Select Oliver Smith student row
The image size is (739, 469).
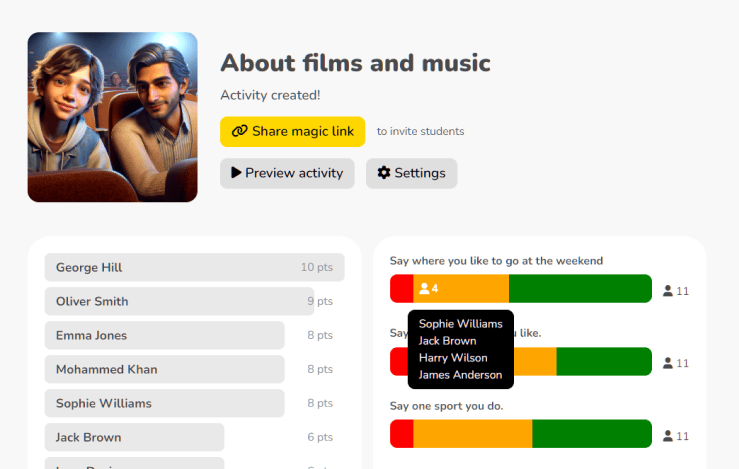pos(179,301)
